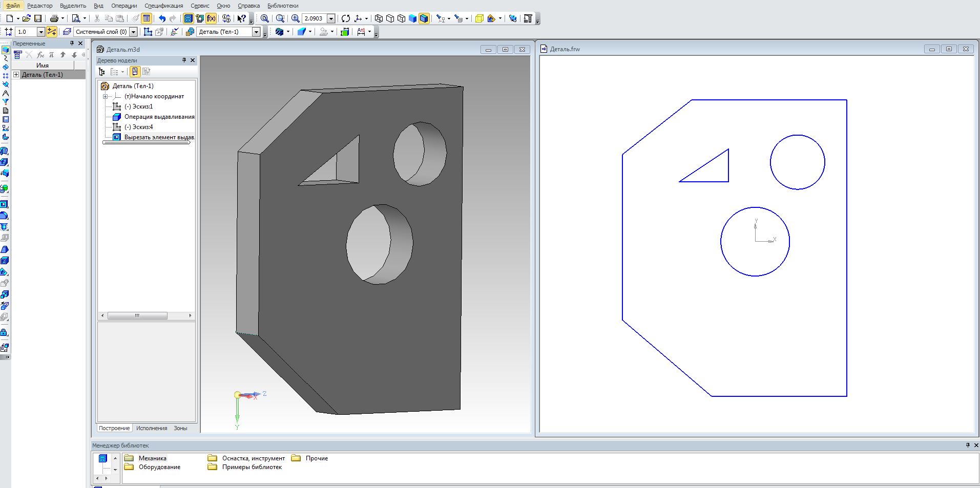Undo the last action
This screenshot has height=488, width=980.
pos(162,18)
